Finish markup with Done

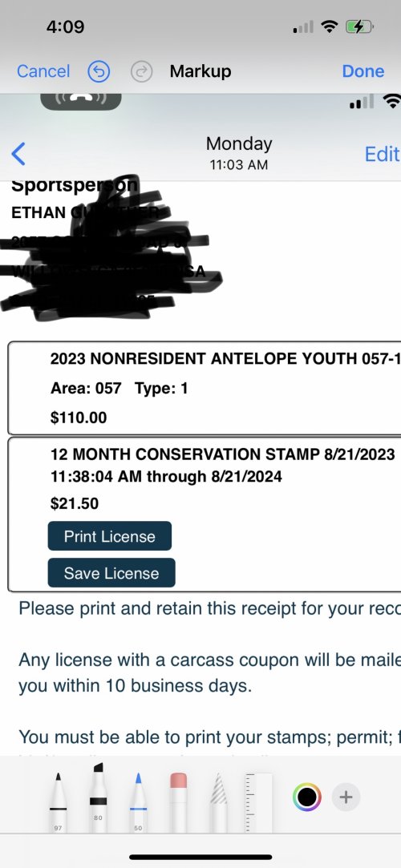363,71
